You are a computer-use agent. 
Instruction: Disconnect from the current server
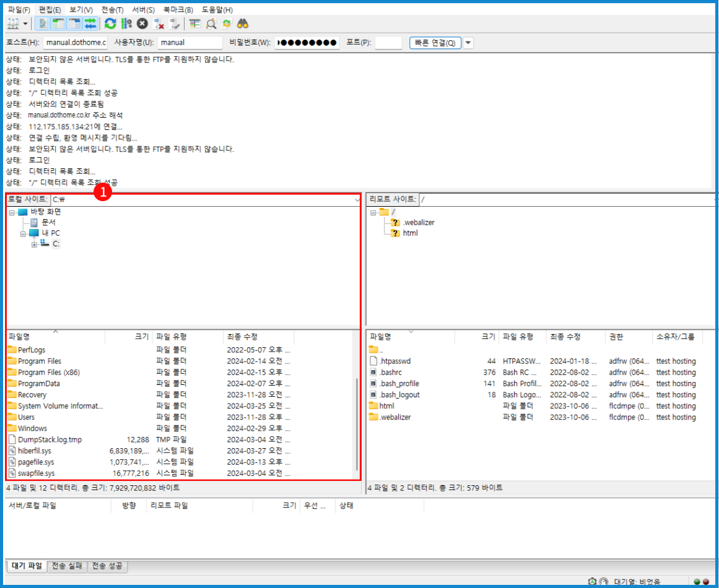(x=157, y=24)
